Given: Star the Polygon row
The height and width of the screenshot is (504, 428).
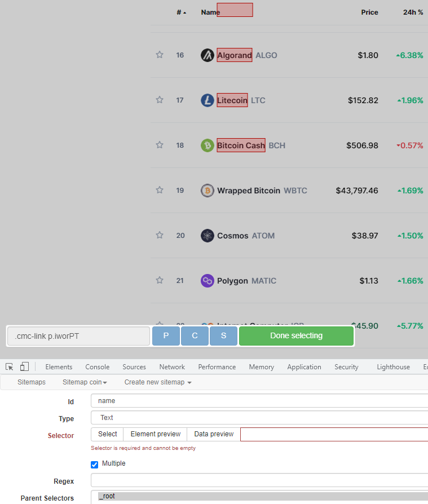Looking at the screenshot, I should [x=160, y=280].
